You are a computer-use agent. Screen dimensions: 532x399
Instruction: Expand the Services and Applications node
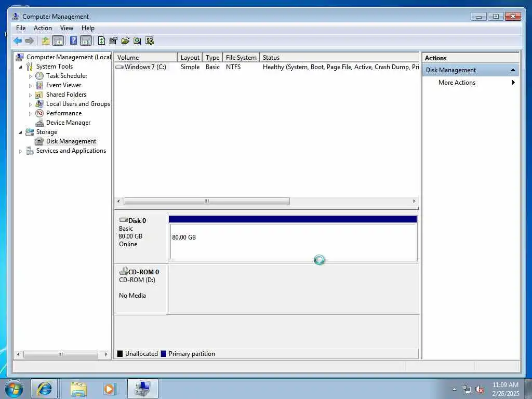[x=20, y=151]
